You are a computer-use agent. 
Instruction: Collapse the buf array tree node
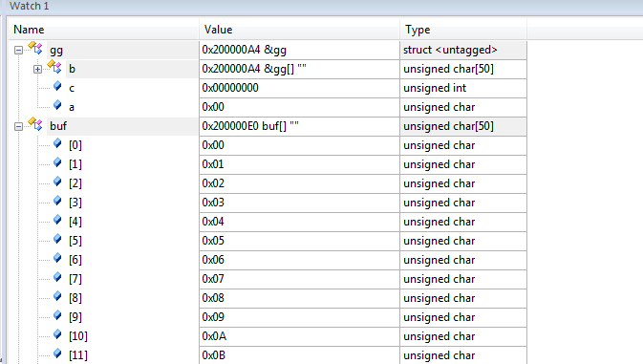pos(18,127)
